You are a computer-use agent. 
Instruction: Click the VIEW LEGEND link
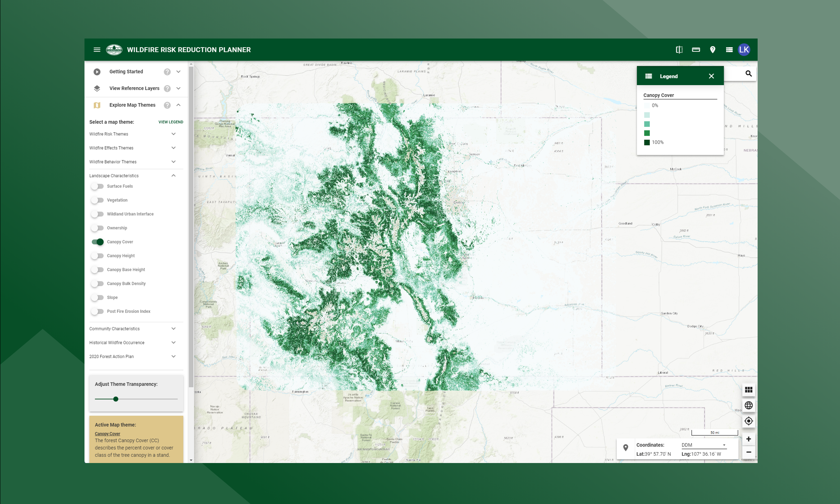coord(171,122)
